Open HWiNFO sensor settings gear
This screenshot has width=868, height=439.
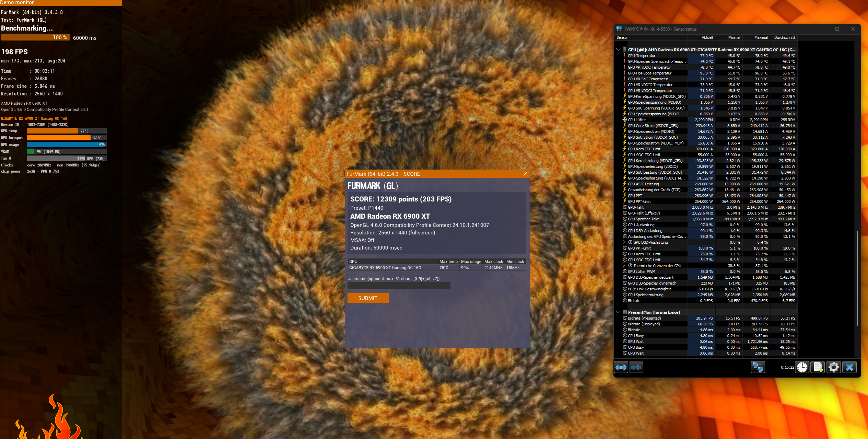[x=834, y=367]
